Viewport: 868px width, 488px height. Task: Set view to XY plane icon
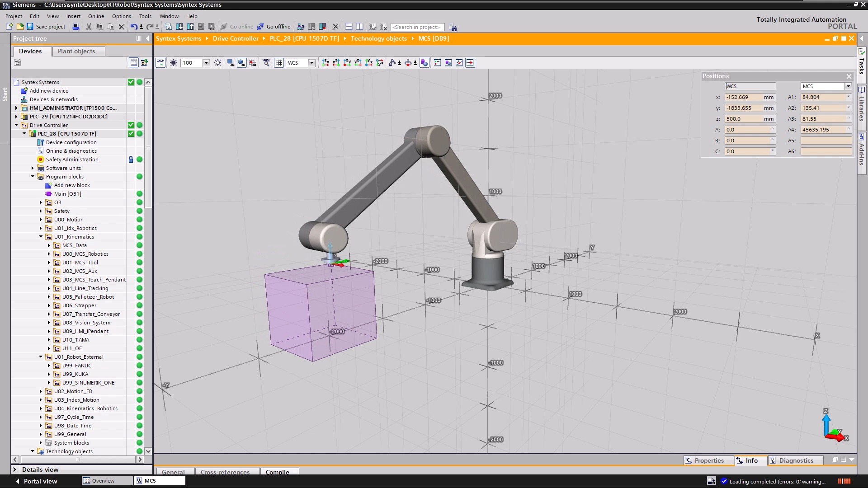(x=380, y=63)
